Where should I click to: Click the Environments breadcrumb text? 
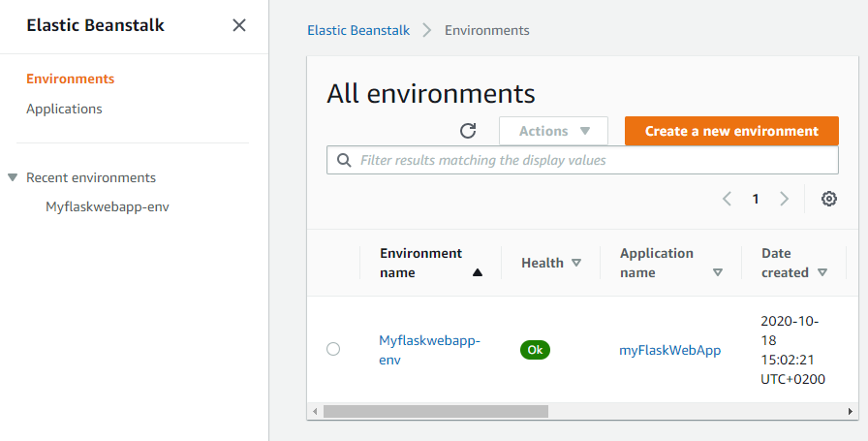point(487,30)
